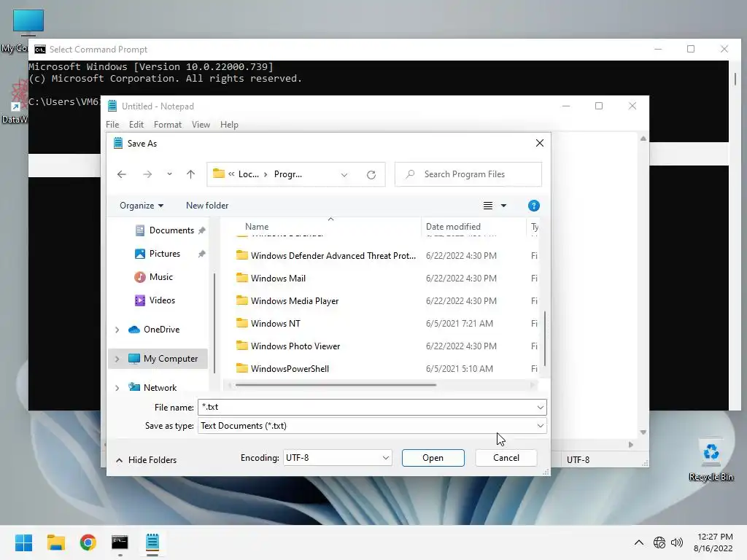Viewport: 747px width, 560px height.
Task: Open view options dropdown arrow
Action: (x=503, y=206)
